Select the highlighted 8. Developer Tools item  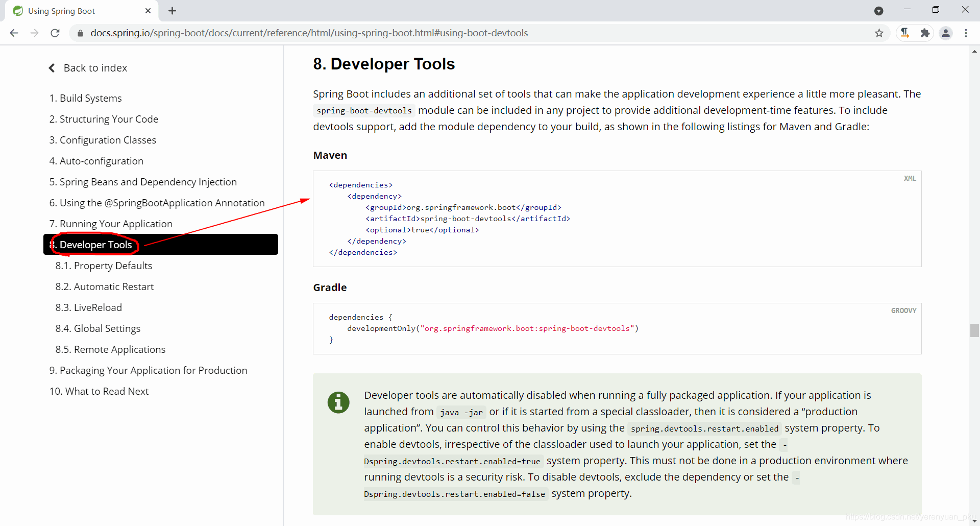click(161, 245)
